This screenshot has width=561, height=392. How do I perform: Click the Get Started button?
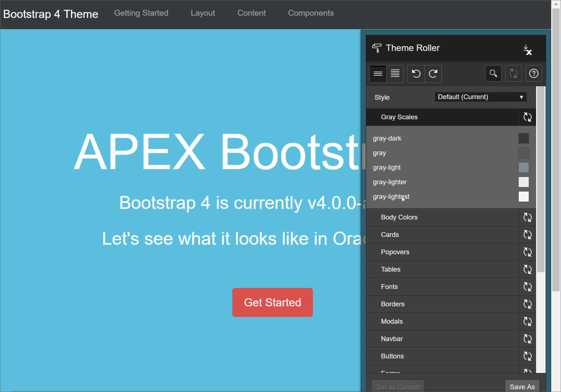272,302
